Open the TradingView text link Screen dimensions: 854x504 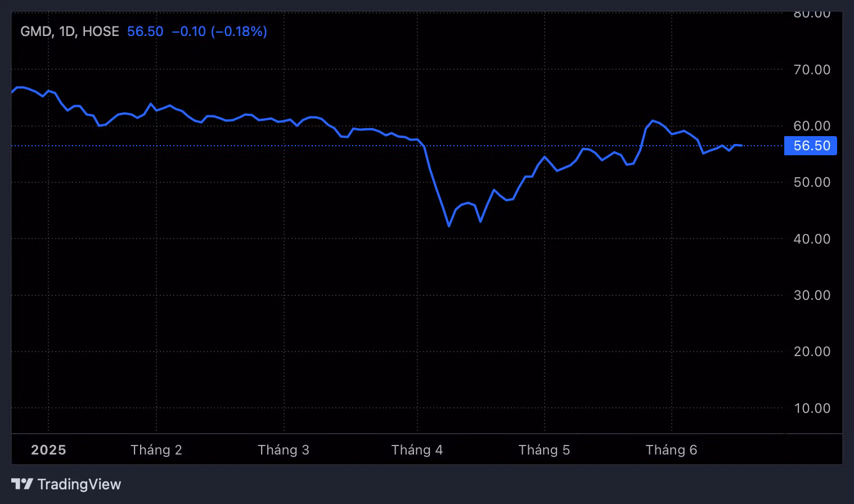click(x=79, y=484)
